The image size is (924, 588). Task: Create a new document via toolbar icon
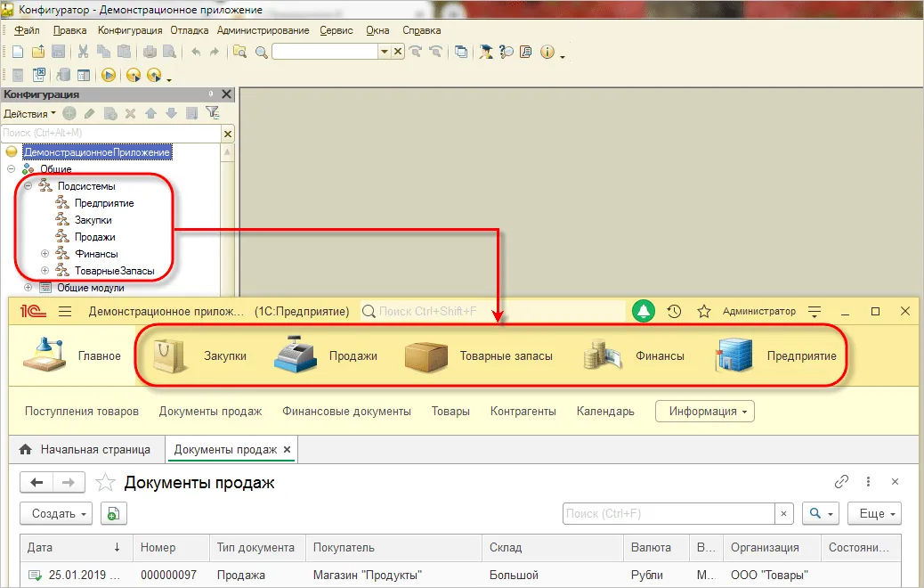[18, 52]
